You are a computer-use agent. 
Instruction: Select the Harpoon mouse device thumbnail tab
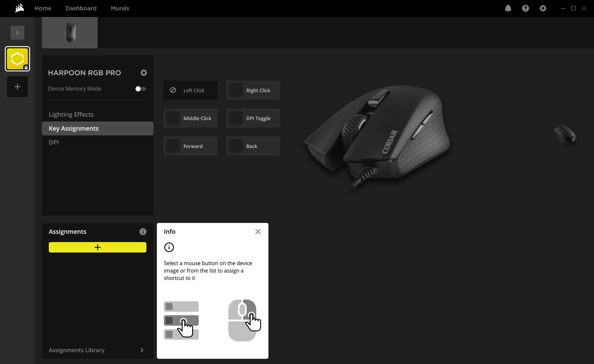[x=70, y=33]
